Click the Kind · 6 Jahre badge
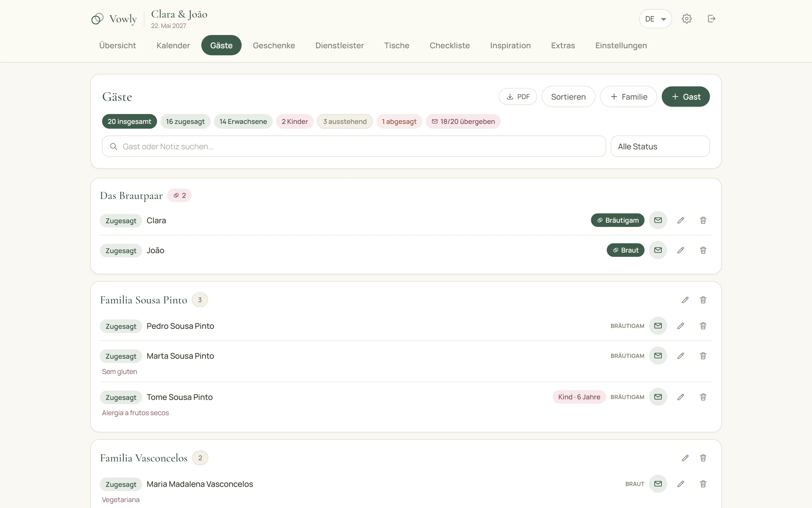Viewport: 812px width, 508px height. pyautogui.click(x=579, y=397)
